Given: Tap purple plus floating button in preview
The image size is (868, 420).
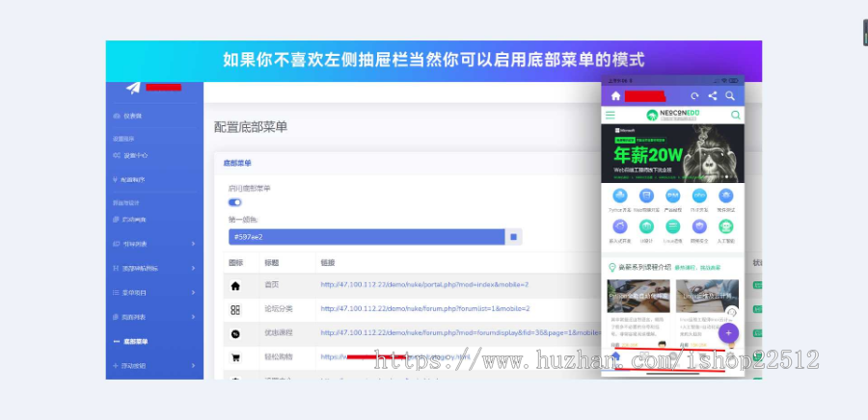Looking at the screenshot, I should click(x=728, y=332).
